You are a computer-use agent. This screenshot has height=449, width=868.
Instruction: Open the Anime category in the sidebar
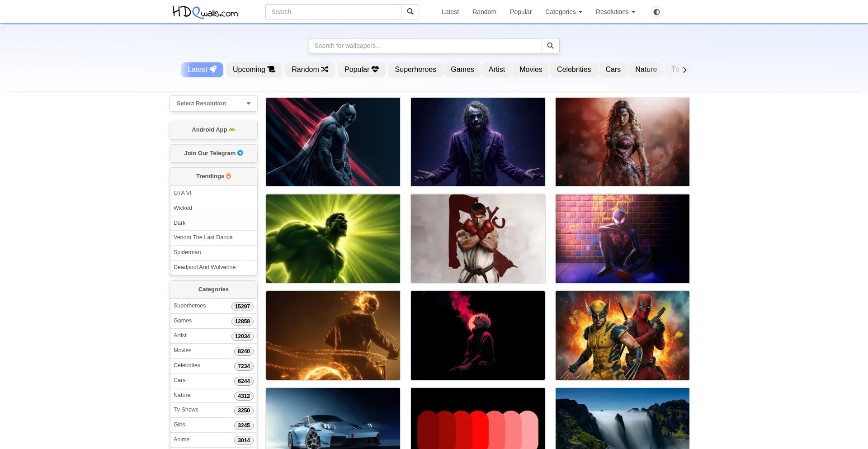point(181,439)
